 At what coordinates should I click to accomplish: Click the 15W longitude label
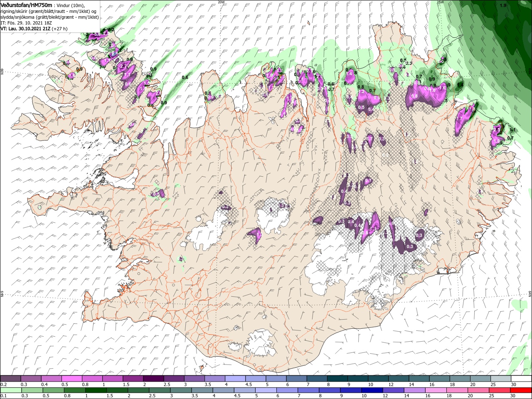pyautogui.click(x=440, y=2)
